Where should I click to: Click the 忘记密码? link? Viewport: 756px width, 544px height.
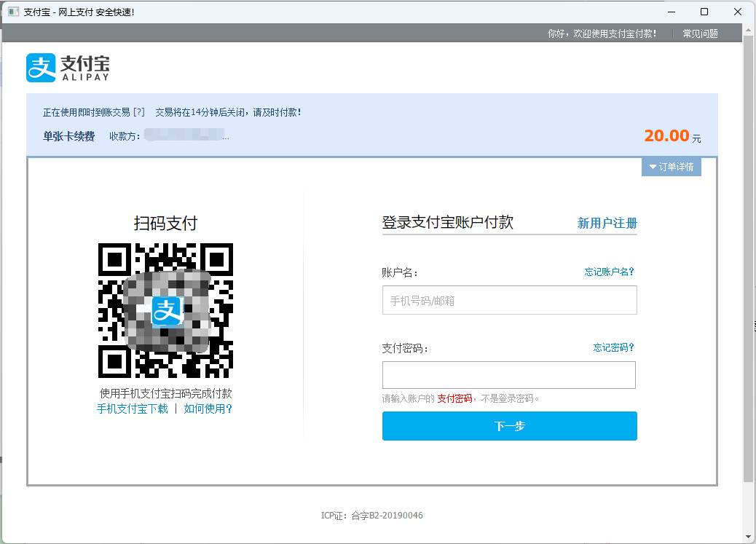[x=613, y=347]
